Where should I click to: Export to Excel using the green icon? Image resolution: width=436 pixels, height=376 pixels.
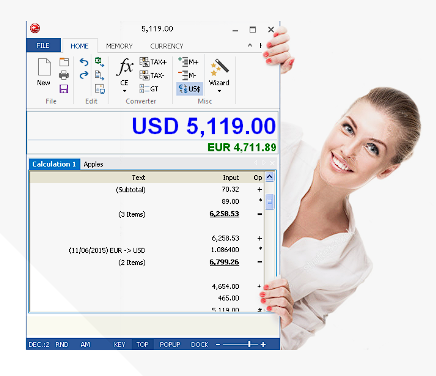point(99,62)
